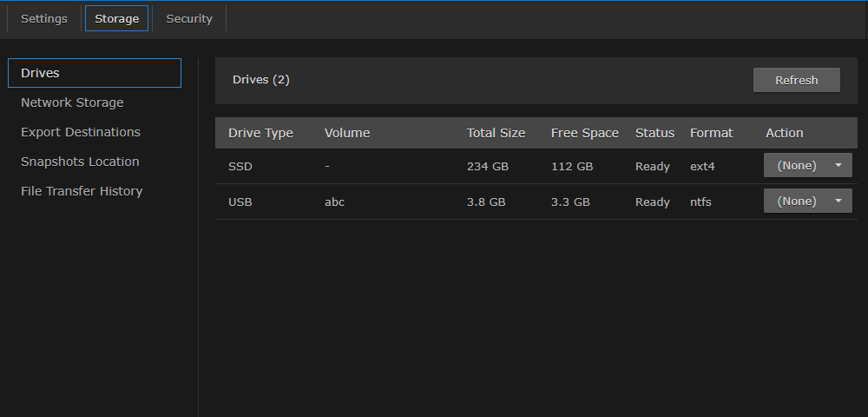
Task: Select Drives in the sidebar
Action: (x=94, y=73)
